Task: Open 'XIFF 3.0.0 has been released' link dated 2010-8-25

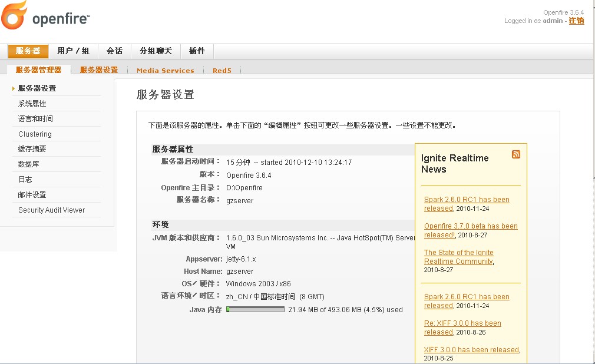Action: (471, 350)
